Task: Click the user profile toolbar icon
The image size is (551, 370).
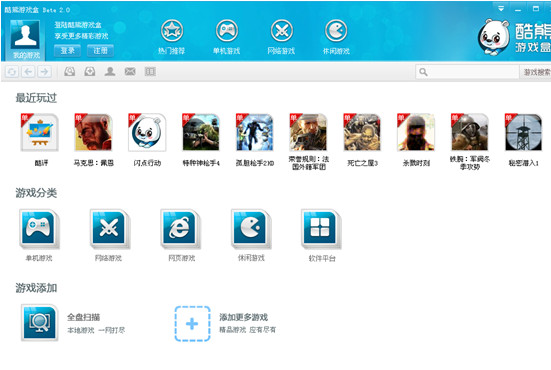Action: [x=110, y=72]
